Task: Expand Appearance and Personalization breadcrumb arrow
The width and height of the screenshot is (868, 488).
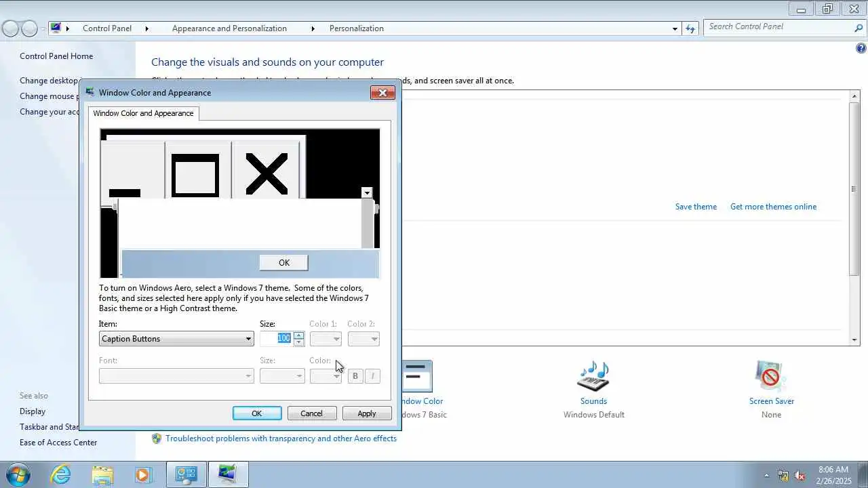Action: (x=313, y=28)
